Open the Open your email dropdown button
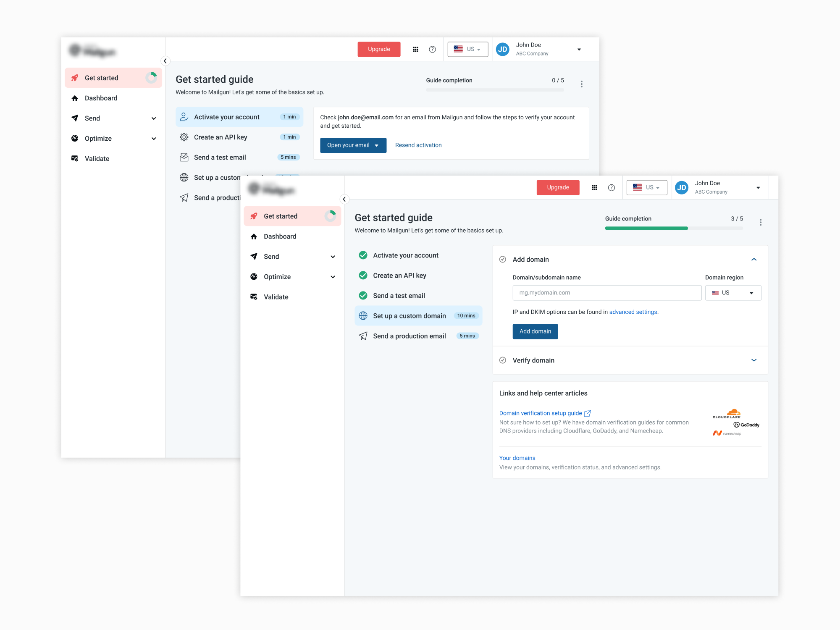 pos(353,145)
